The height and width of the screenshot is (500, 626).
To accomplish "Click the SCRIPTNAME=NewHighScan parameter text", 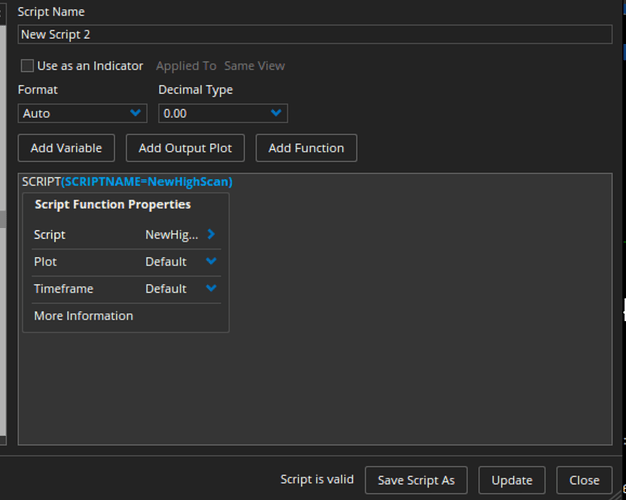I will [147, 182].
